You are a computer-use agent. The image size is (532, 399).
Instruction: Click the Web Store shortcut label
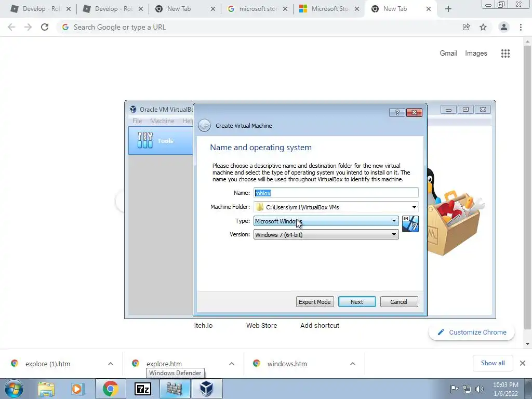262,325
